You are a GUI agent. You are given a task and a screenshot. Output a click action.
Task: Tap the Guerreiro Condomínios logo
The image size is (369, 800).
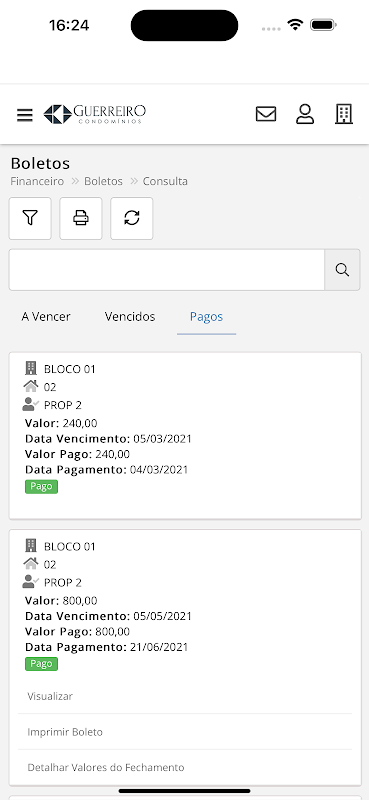[95, 114]
